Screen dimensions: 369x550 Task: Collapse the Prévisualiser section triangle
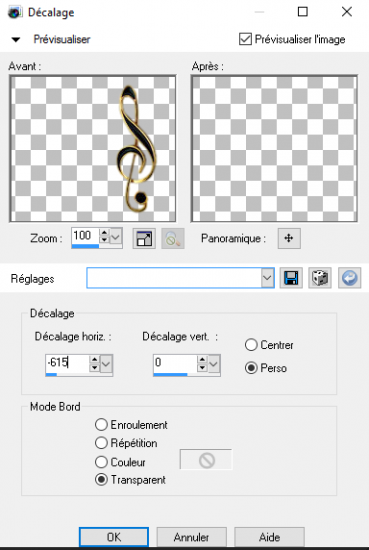pyautogui.click(x=15, y=40)
